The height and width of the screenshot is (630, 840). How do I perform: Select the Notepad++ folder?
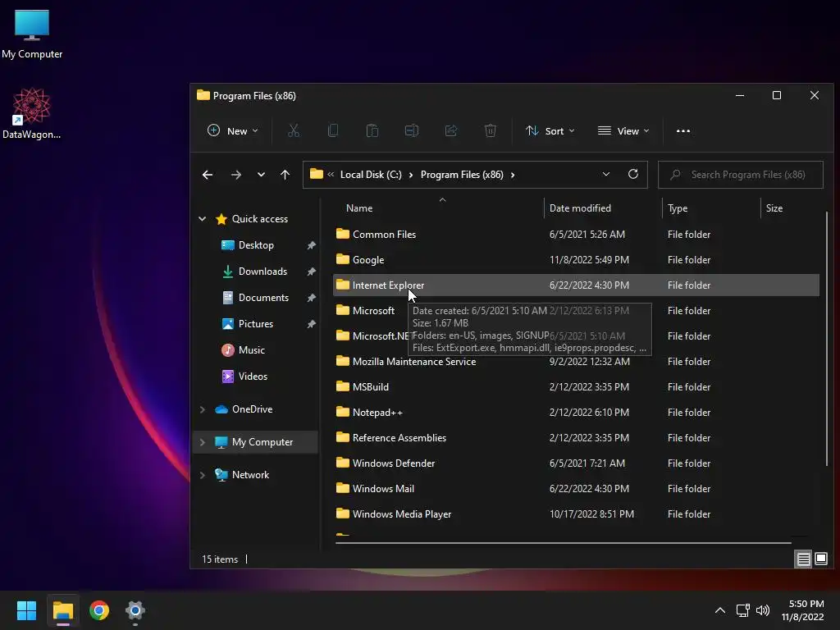point(576,413)
